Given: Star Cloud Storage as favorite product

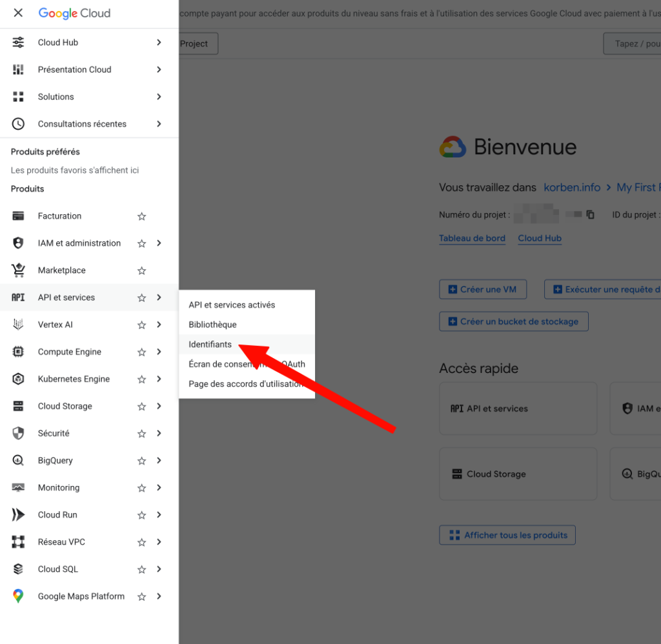Looking at the screenshot, I should point(141,407).
